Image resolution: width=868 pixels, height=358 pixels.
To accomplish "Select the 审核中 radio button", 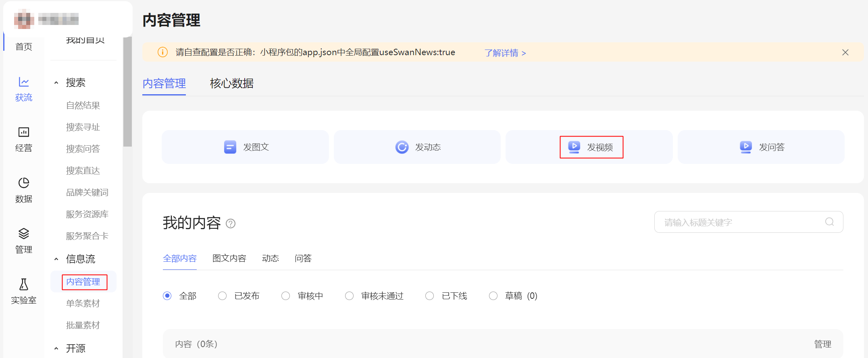I will pyautogui.click(x=286, y=296).
